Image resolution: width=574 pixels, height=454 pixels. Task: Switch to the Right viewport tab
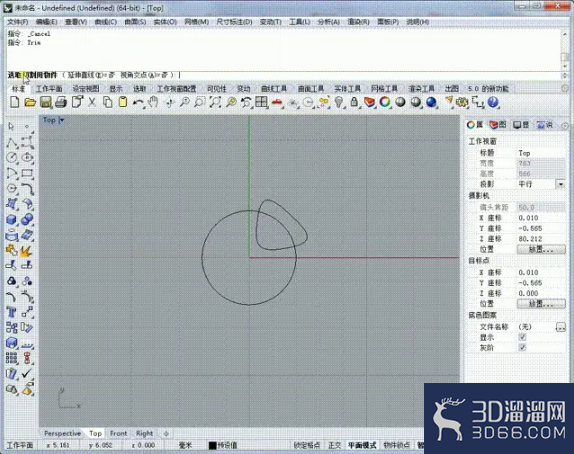[144, 433]
